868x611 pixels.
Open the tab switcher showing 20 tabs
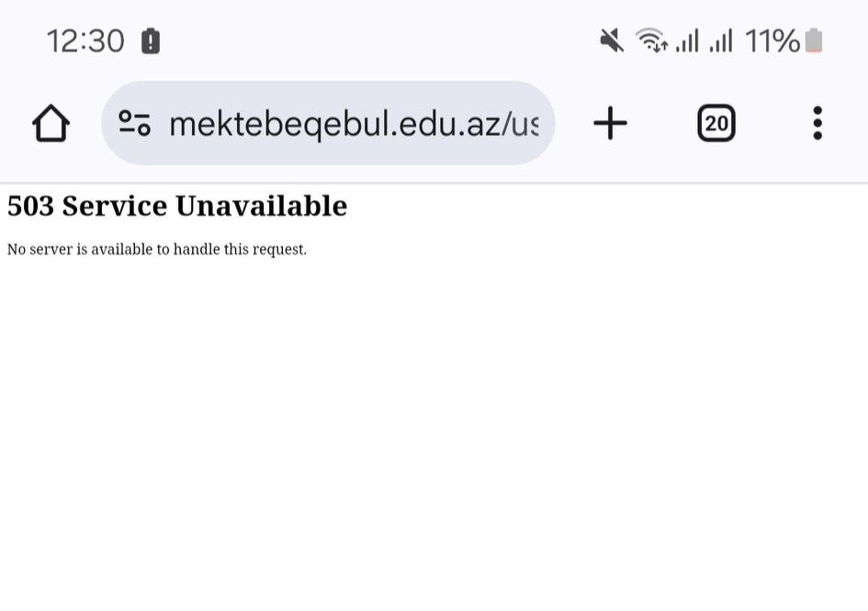[x=716, y=123]
